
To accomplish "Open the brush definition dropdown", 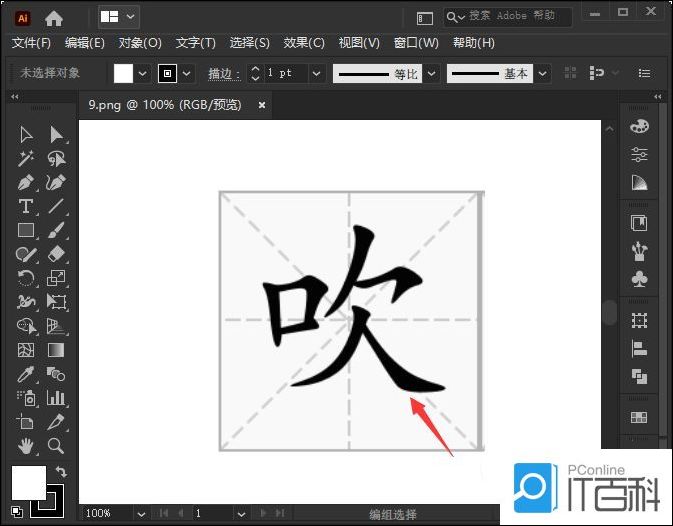I will click(x=543, y=73).
